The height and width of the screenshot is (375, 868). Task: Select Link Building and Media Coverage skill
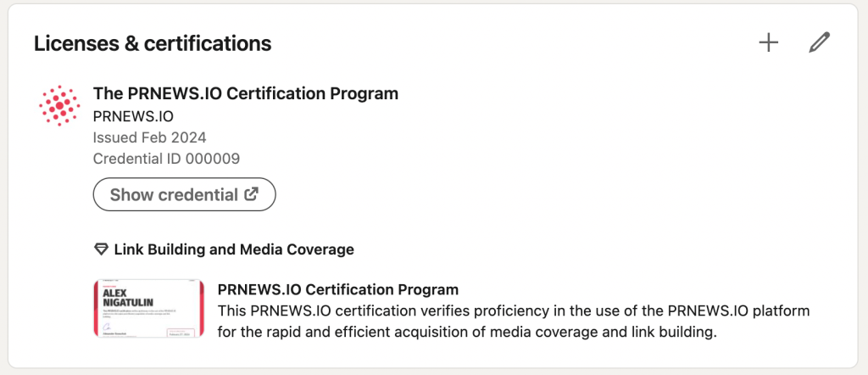click(234, 249)
